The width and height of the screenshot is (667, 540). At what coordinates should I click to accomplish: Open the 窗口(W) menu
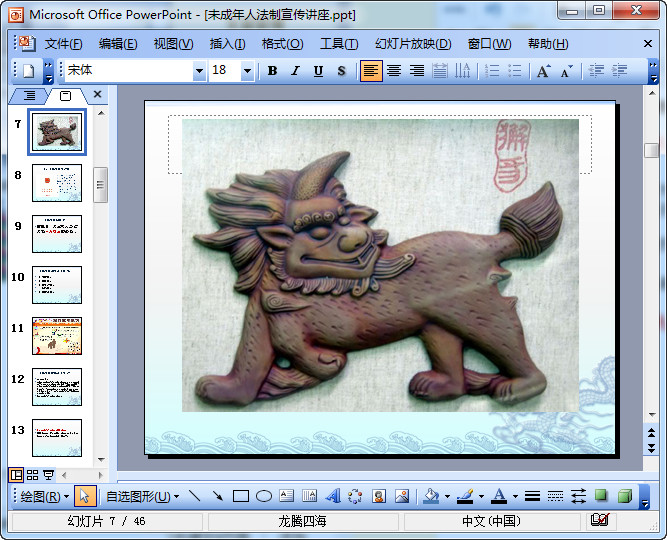pyautogui.click(x=489, y=44)
